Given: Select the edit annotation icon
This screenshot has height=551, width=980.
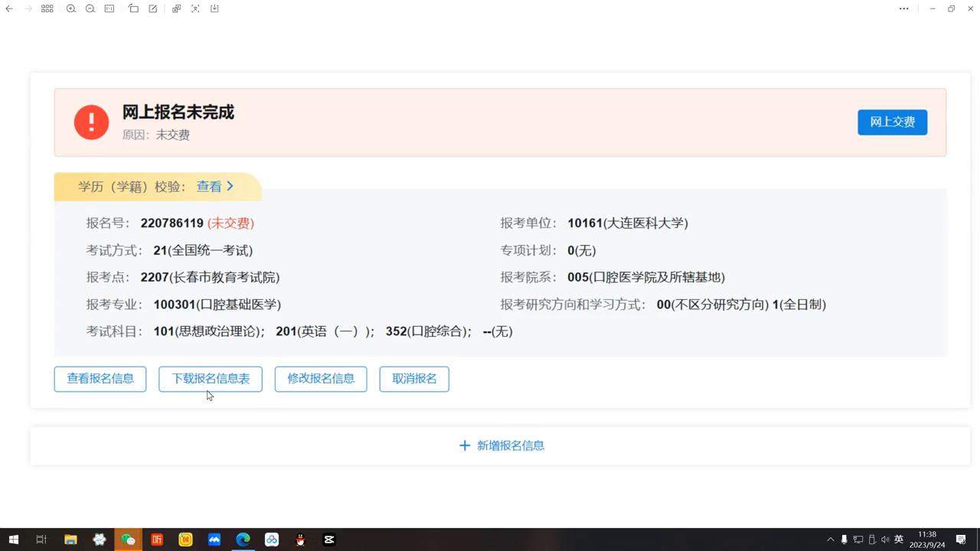Looking at the screenshot, I should 154,8.
